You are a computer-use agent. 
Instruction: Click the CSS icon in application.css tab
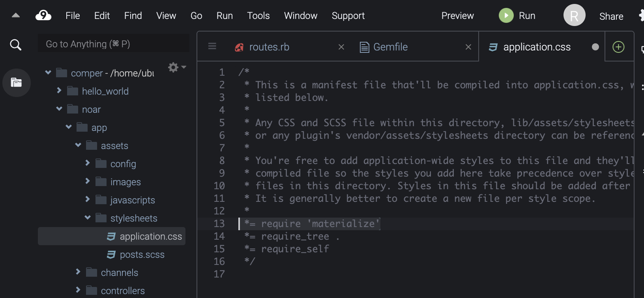coord(493,47)
